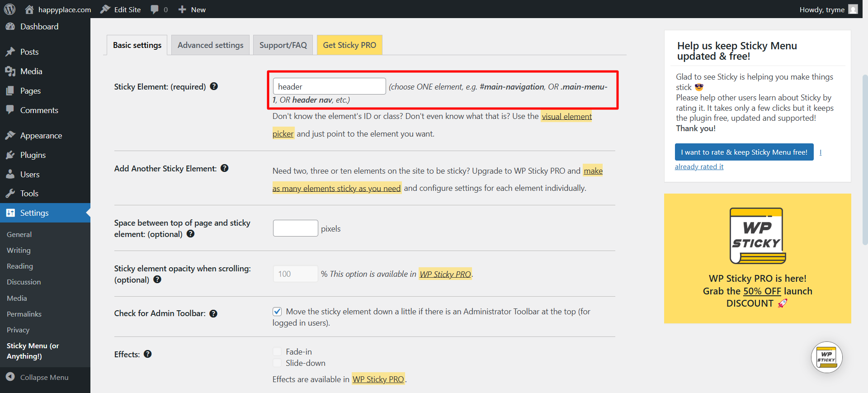This screenshot has width=868, height=393.
Task: Show help for space between top option
Action: 190,233
